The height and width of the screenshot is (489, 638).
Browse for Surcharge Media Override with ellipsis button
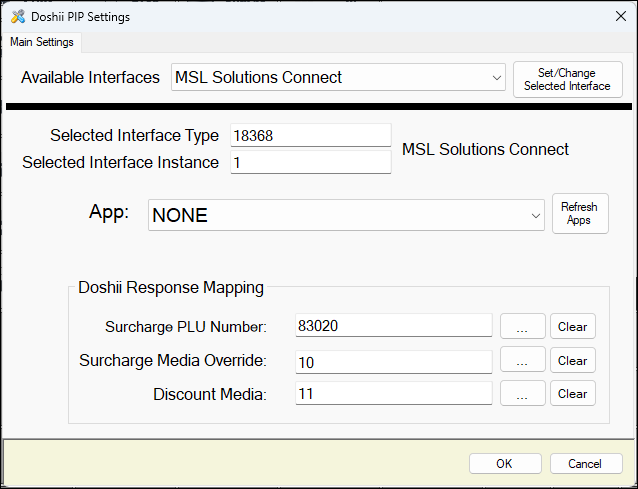pyautogui.click(x=522, y=360)
